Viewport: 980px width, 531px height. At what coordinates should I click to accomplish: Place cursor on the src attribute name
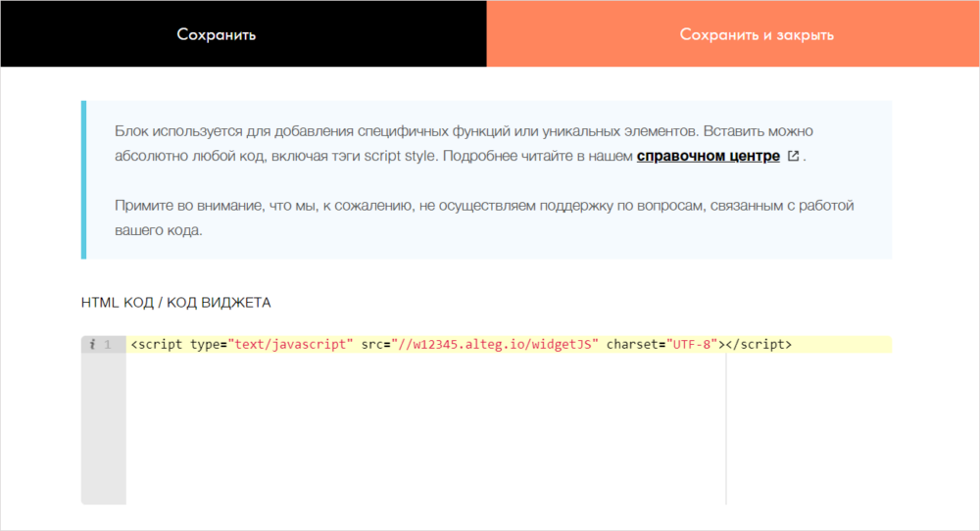tap(372, 345)
